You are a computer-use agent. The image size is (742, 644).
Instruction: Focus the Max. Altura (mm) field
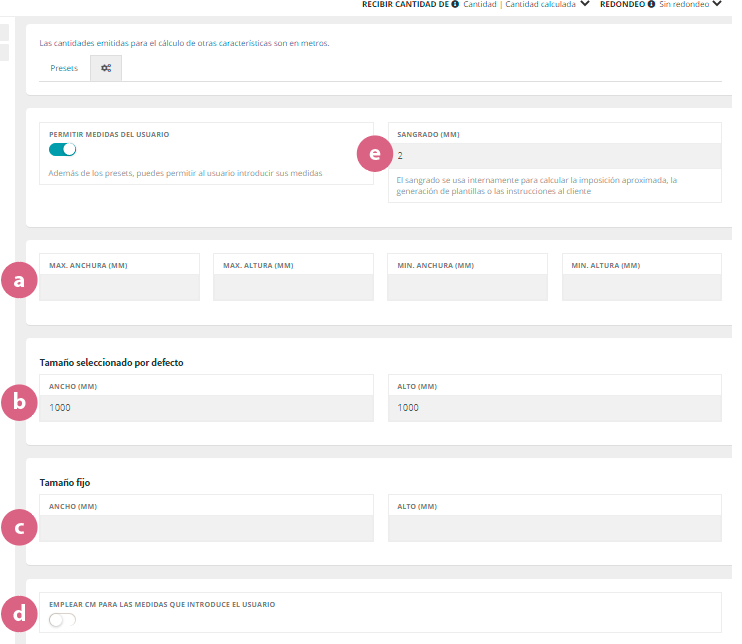click(293, 287)
